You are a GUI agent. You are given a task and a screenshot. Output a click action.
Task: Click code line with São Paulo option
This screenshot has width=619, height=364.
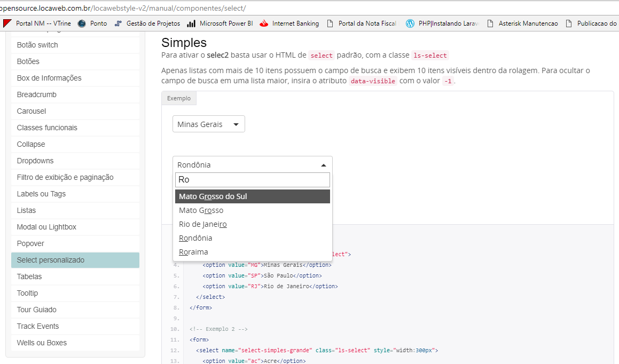pyautogui.click(x=262, y=275)
